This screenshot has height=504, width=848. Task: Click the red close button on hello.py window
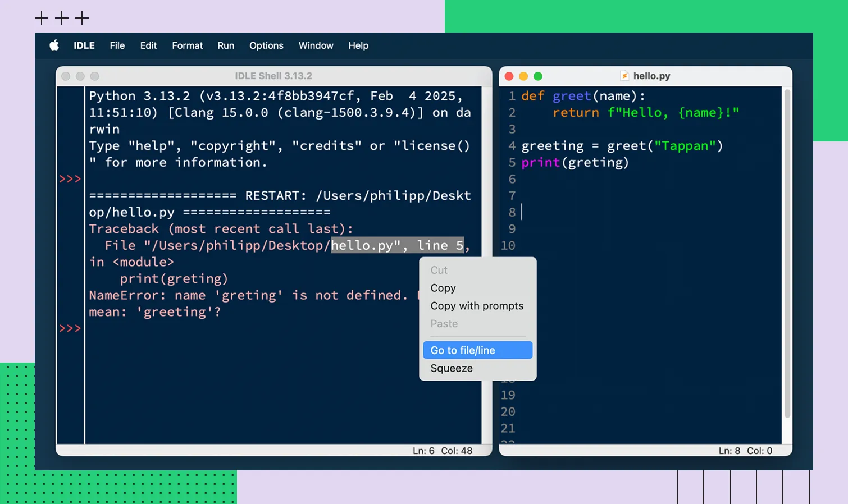(x=509, y=76)
